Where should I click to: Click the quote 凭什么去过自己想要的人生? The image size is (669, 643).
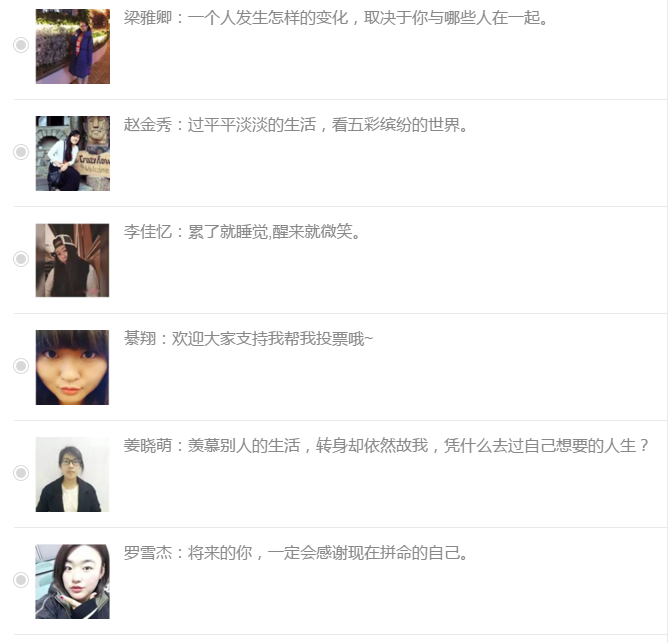tap(540, 446)
